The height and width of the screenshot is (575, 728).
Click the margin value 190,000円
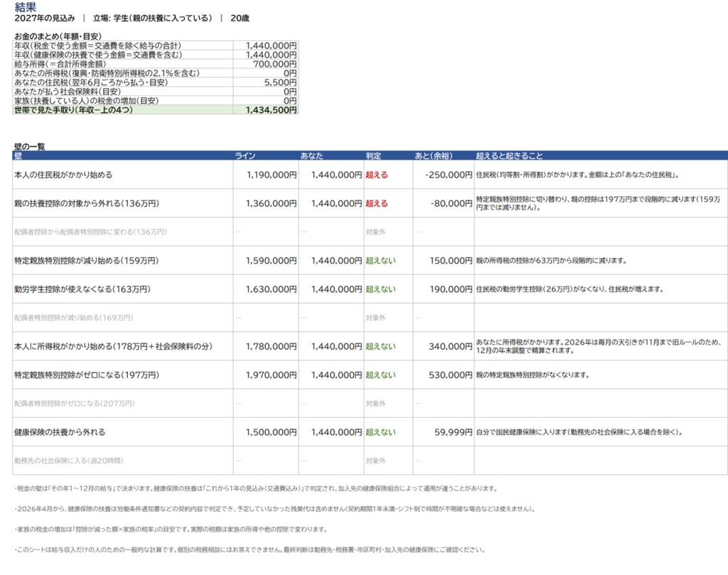(x=451, y=289)
